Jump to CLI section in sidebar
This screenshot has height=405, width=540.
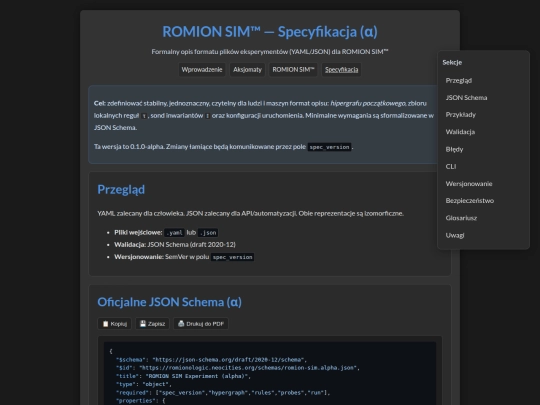[x=451, y=166]
